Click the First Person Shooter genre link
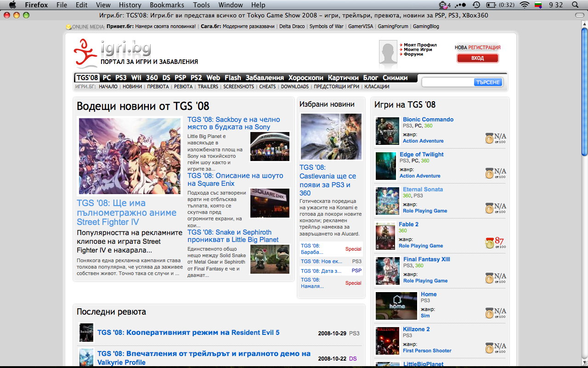The width and height of the screenshot is (588, 368). coord(427,351)
